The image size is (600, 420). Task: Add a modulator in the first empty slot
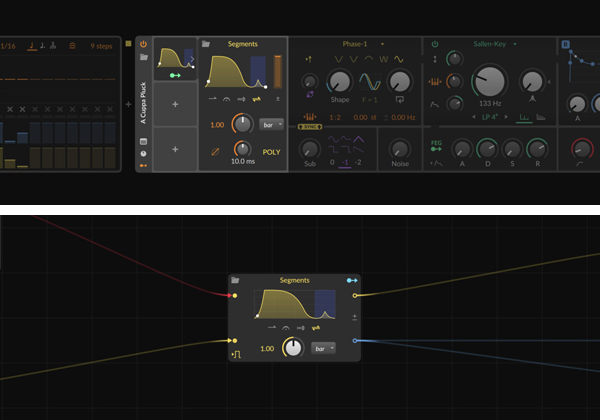point(175,104)
